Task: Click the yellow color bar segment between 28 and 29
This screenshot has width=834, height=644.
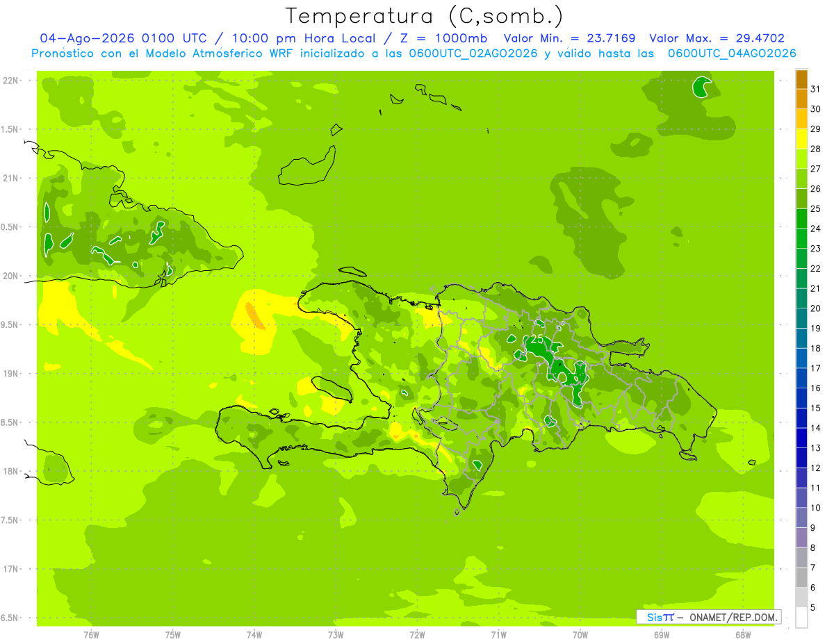Action: tap(801, 139)
